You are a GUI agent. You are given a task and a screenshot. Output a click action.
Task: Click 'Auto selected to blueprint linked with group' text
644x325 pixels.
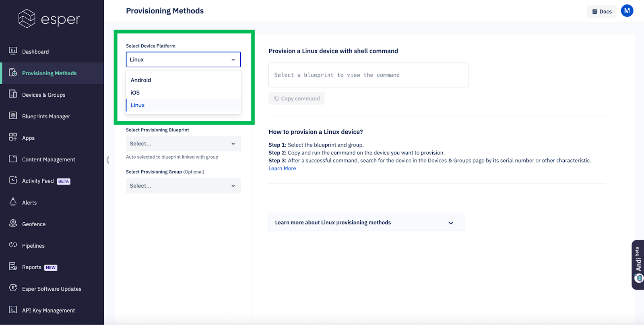(172, 157)
